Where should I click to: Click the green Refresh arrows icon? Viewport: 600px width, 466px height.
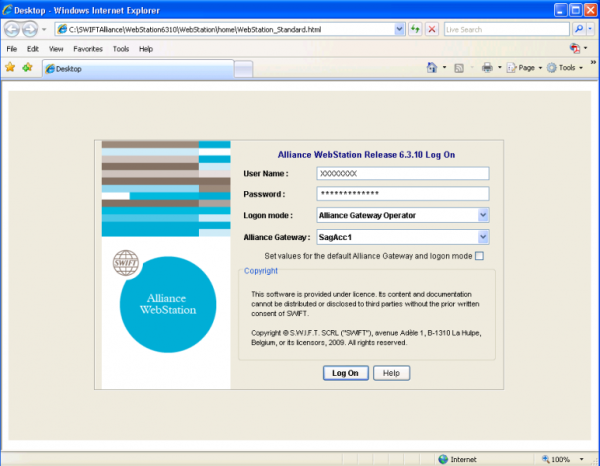[x=415, y=29]
